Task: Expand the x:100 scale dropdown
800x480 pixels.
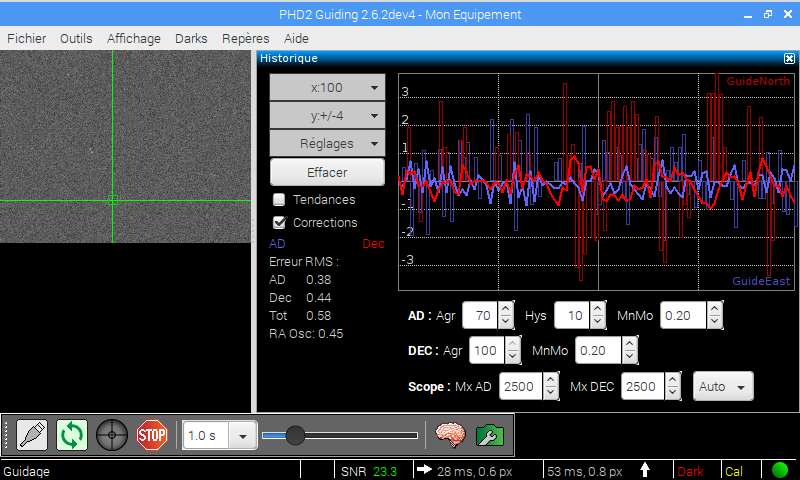Action: (327, 88)
